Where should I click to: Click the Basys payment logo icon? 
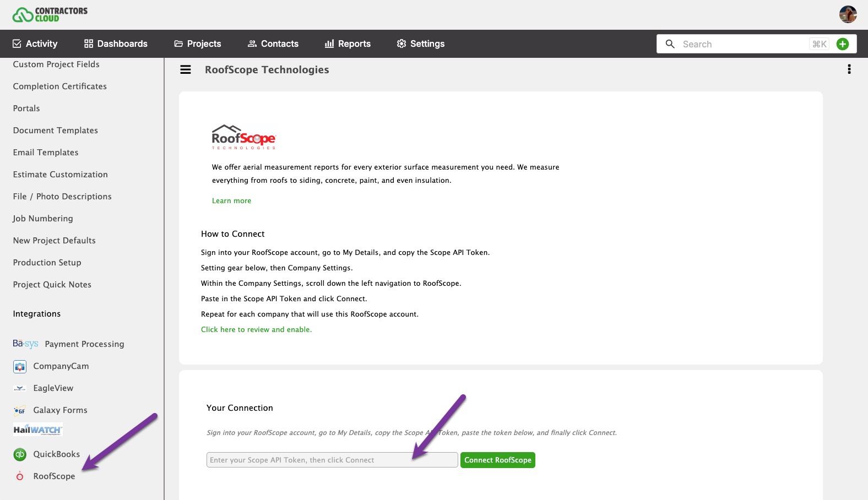25,344
